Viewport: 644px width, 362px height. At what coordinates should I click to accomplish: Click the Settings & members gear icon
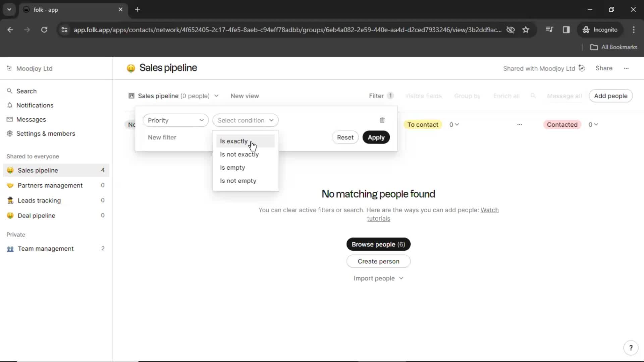point(10,133)
